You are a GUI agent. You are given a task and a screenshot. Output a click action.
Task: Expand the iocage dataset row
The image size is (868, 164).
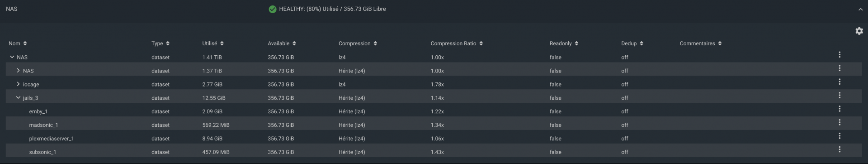[18, 84]
